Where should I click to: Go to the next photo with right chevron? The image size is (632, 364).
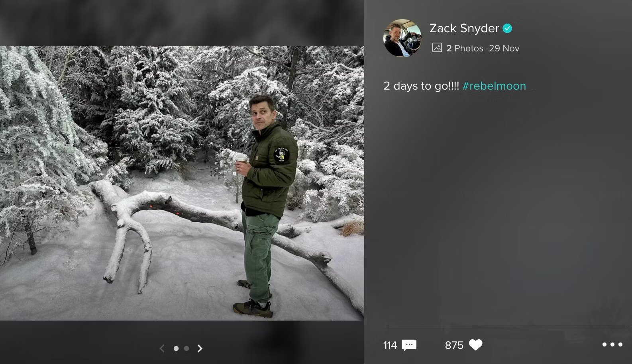click(200, 348)
